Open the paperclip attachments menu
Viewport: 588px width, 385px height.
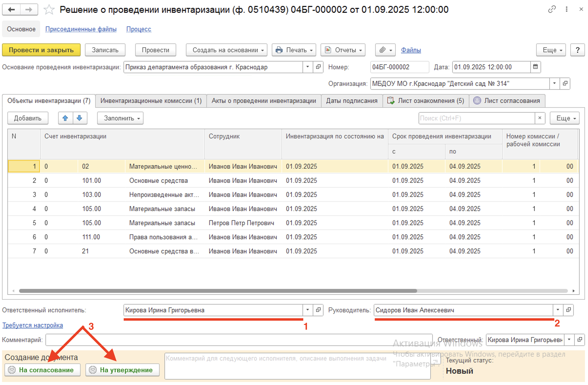click(385, 50)
